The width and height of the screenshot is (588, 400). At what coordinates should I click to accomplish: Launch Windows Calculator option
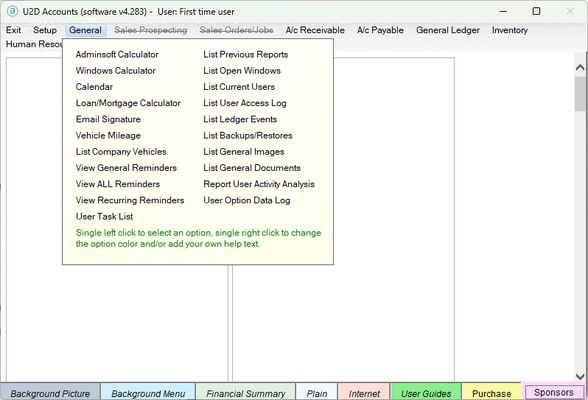click(116, 70)
